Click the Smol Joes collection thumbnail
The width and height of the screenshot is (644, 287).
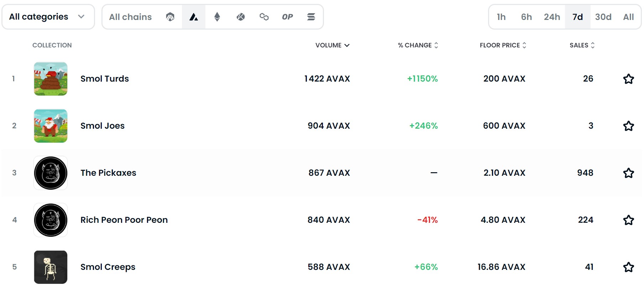coord(51,126)
